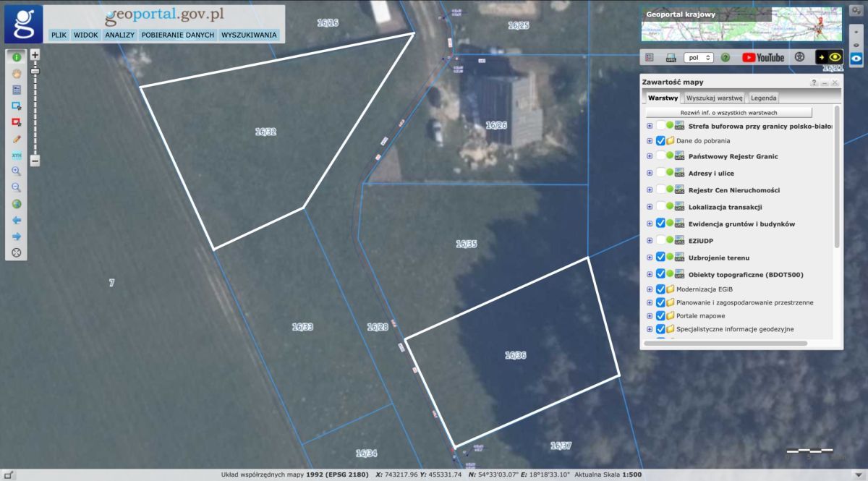Uncheck Ewidencja gruntów i budynków layer
This screenshot has height=481, width=868.
point(660,224)
